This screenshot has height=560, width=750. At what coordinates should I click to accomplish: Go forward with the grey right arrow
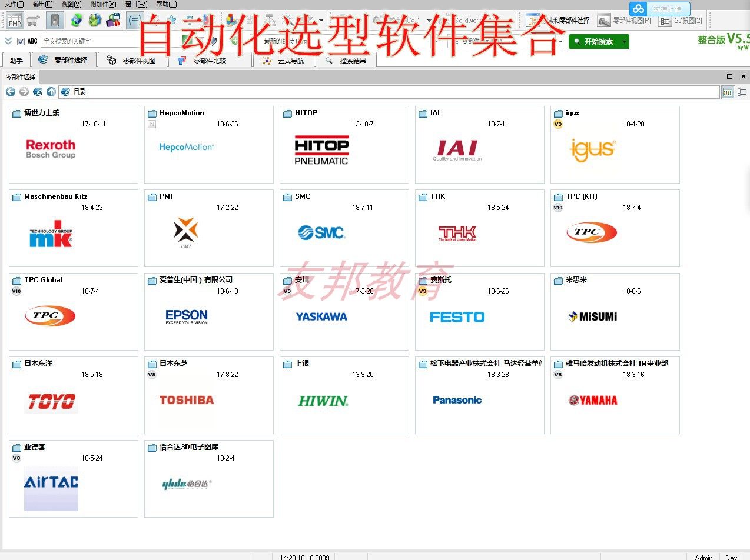coord(24,92)
